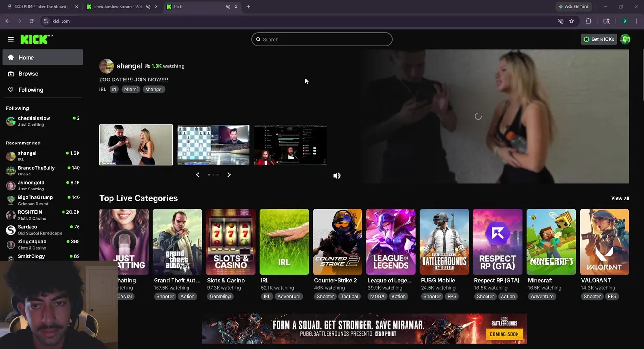This screenshot has height=349, width=644.
Task: Open Respect RP (GTA) category card
Action: pos(498,242)
